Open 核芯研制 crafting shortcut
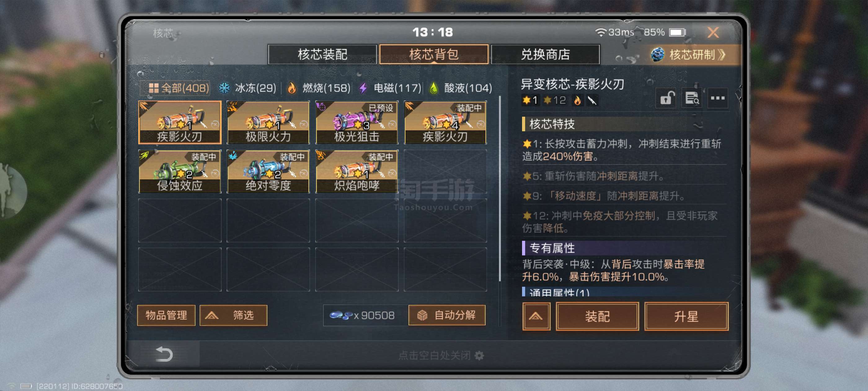 click(x=689, y=55)
